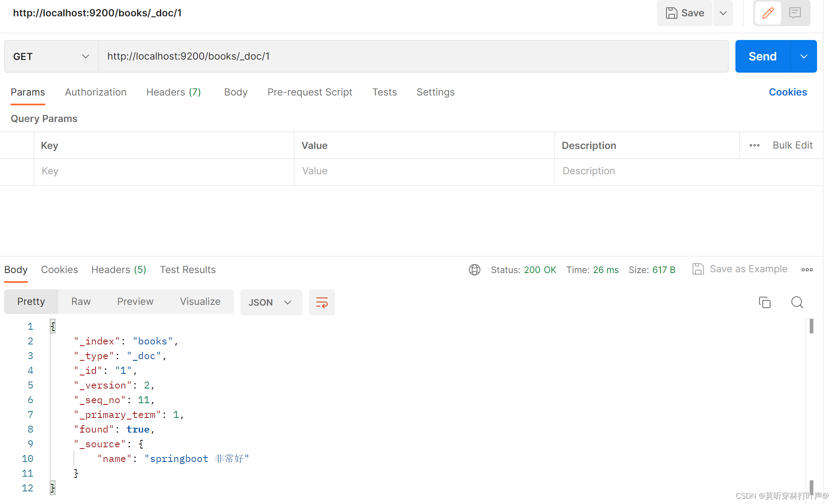The width and height of the screenshot is (835, 504).
Task: Click the pencil edit icon
Action: tap(768, 13)
